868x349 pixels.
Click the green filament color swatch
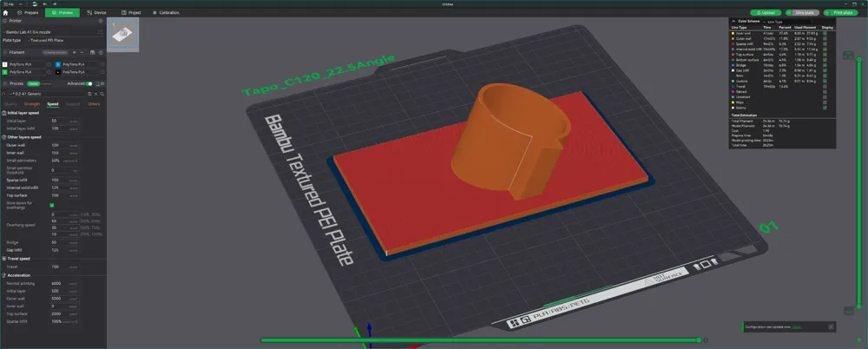[5, 72]
